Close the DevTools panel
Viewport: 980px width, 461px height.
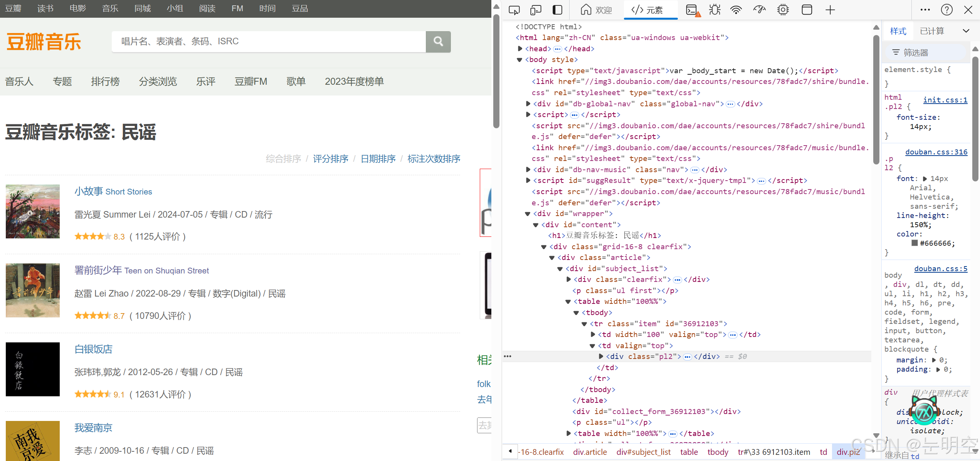[x=968, y=10]
